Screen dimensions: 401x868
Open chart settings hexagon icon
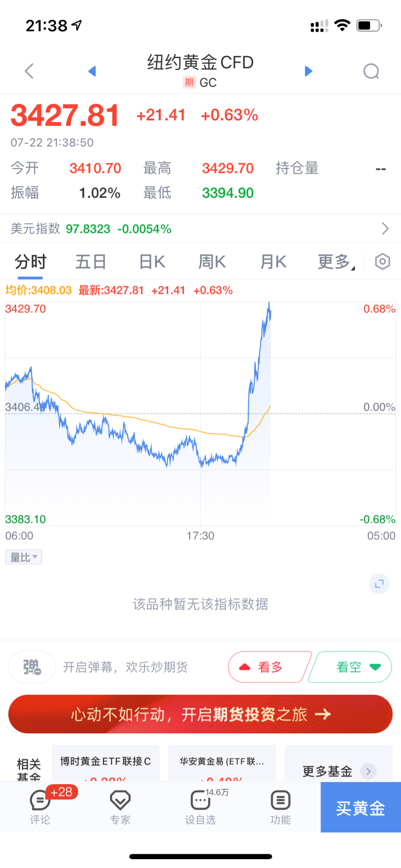(x=383, y=261)
